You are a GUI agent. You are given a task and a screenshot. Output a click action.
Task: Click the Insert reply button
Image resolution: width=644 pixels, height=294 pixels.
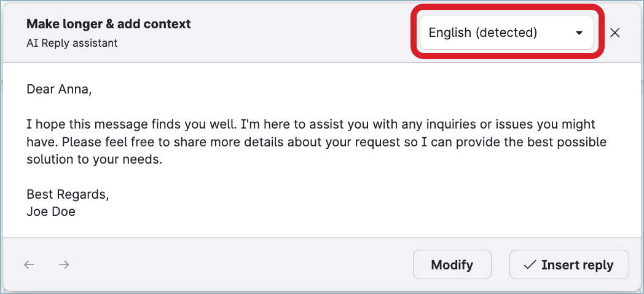(569, 265)
